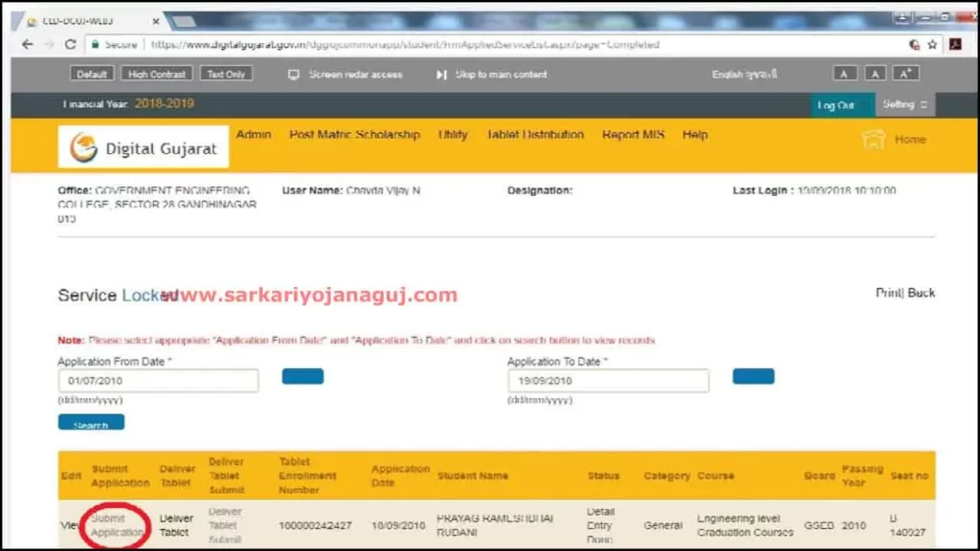
Task: Click inside the Application To Date field
Action: click(608, 380)
